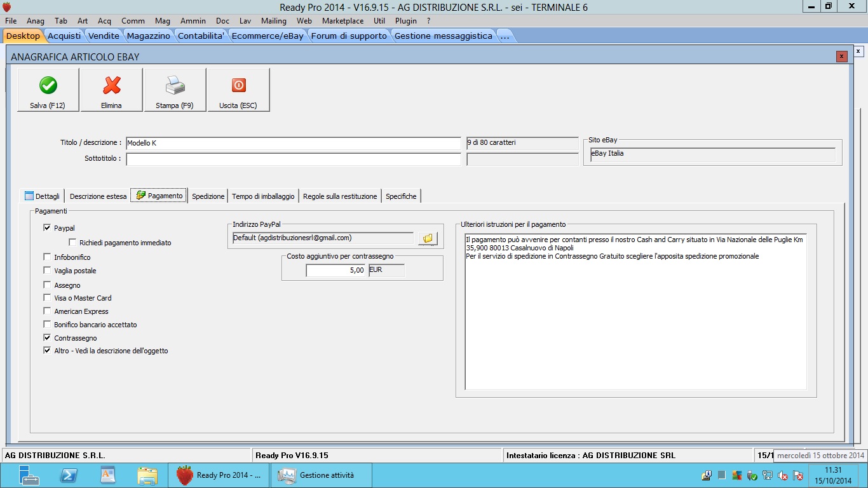Switch to the Vendite tab
Viewport: 868px width, 488px height.
104,36
